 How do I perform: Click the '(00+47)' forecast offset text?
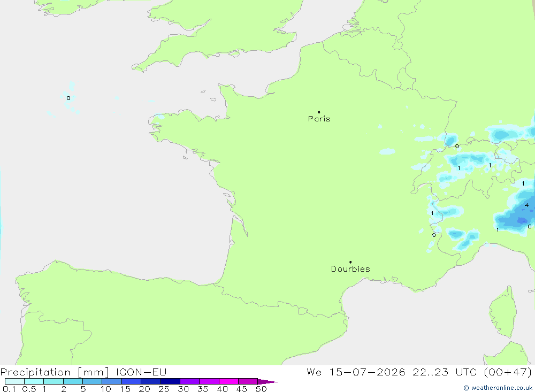click(508, 372)
